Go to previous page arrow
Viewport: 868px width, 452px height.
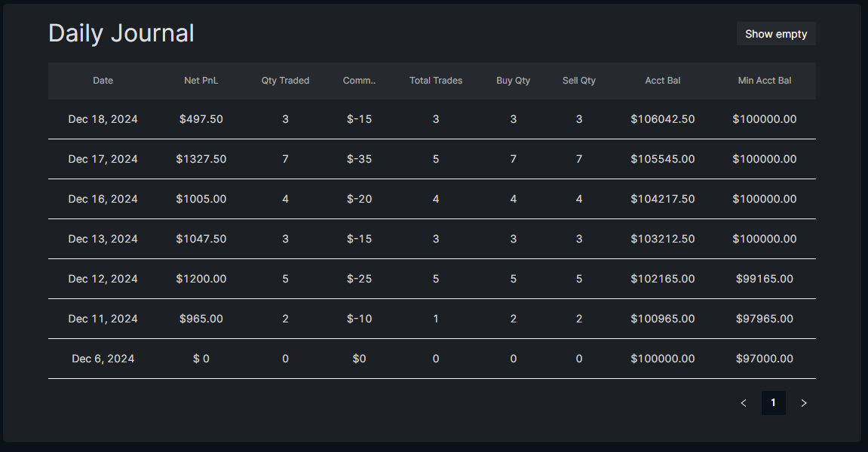(744, 403)
